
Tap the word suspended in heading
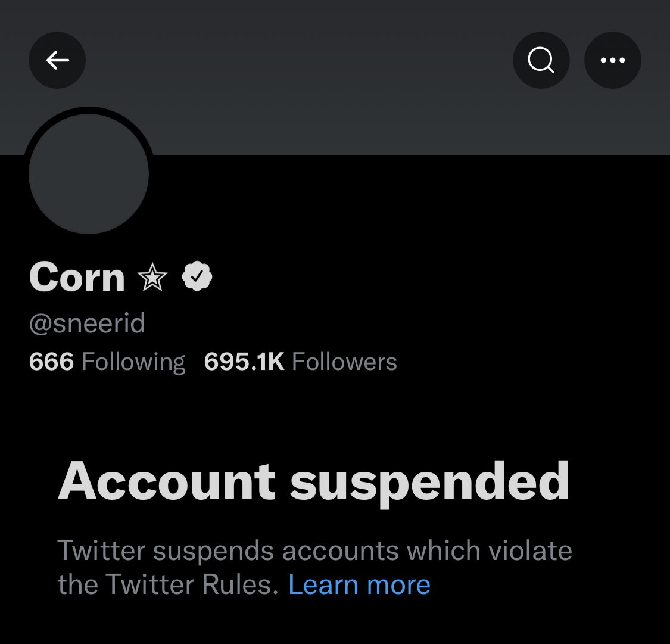click(x=429, y=482)
